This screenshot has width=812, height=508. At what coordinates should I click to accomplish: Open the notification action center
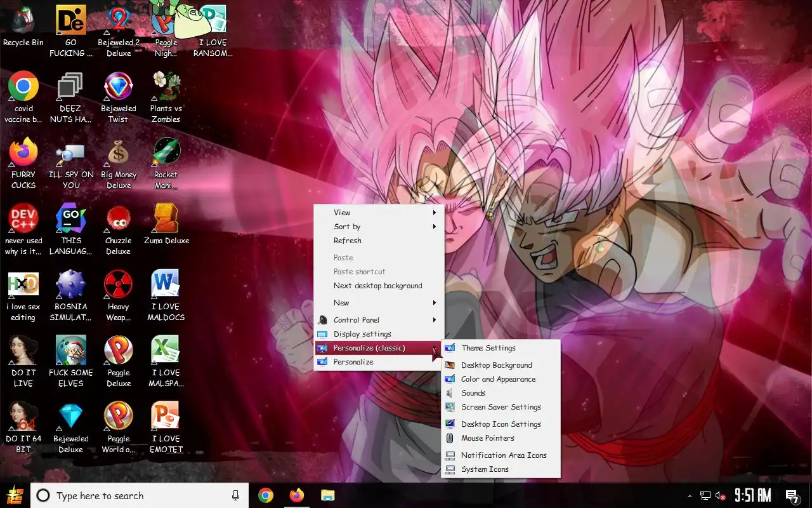[x=792, y=495]
